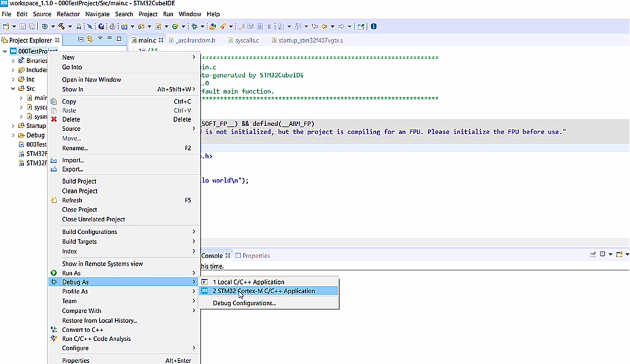The image size is (630, 364).
Task: Click the Build hammer toolbar icon
Action: (x=62, y=26)
